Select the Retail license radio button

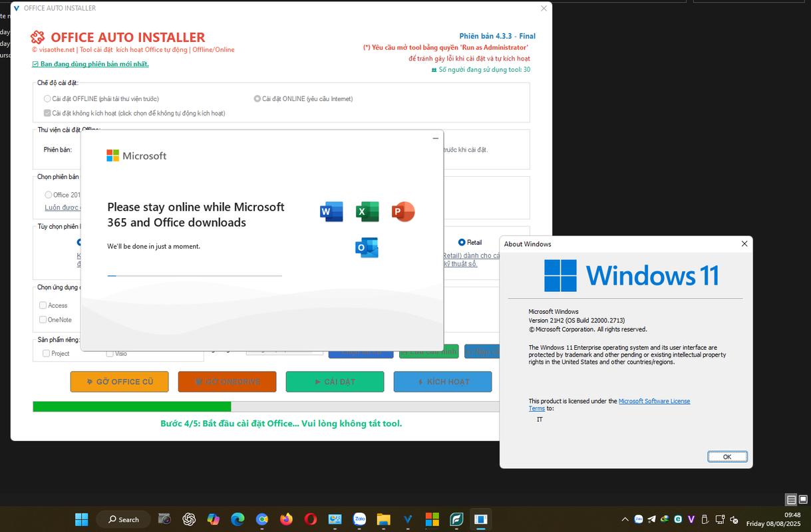click(x=462, y=242)
